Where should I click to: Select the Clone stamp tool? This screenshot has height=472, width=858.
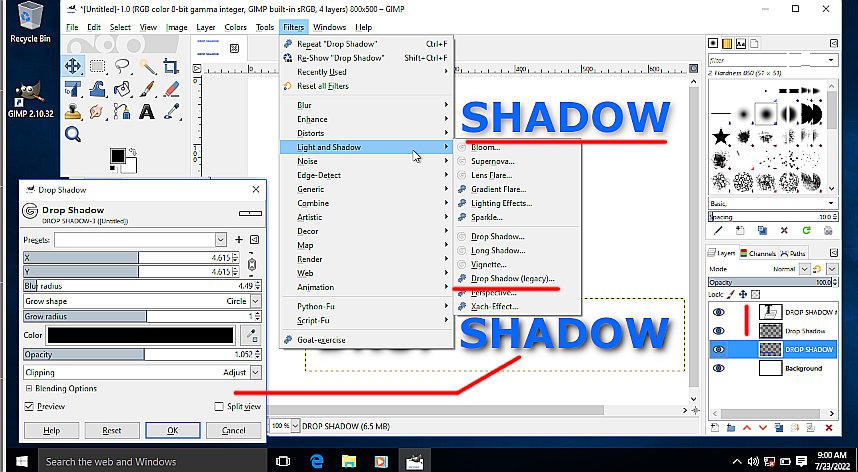point(73,112)
